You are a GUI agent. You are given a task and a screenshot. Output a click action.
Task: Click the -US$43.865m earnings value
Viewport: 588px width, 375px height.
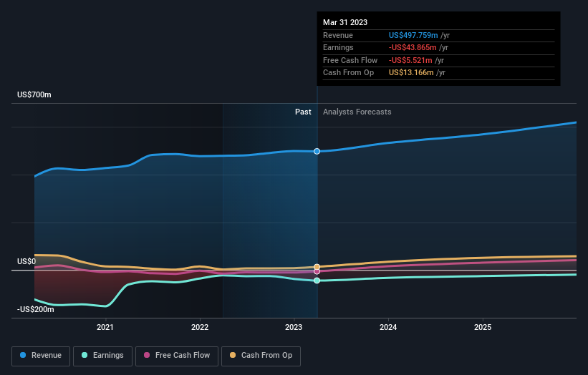(413, 47)
